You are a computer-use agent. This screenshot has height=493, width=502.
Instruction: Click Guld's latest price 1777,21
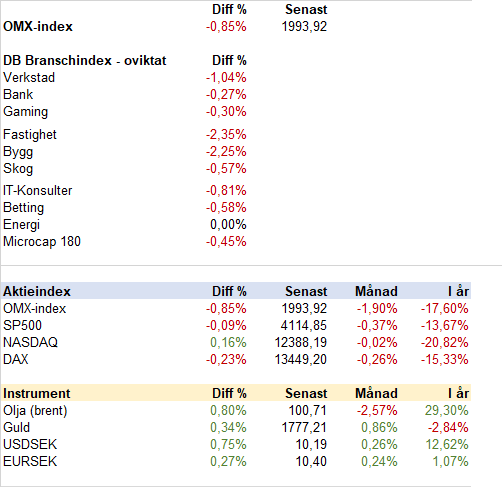tap(304, 428)
